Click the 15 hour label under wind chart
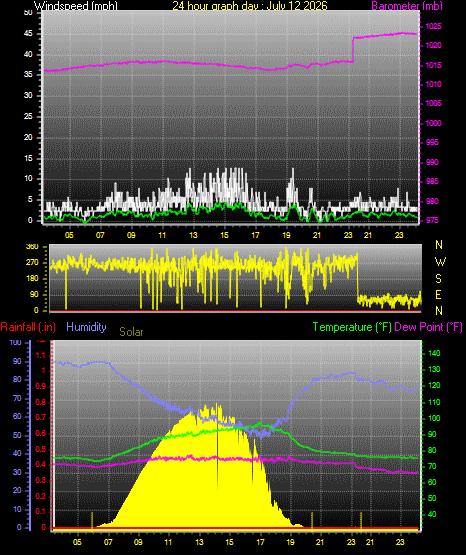 (x=224, y=235)
